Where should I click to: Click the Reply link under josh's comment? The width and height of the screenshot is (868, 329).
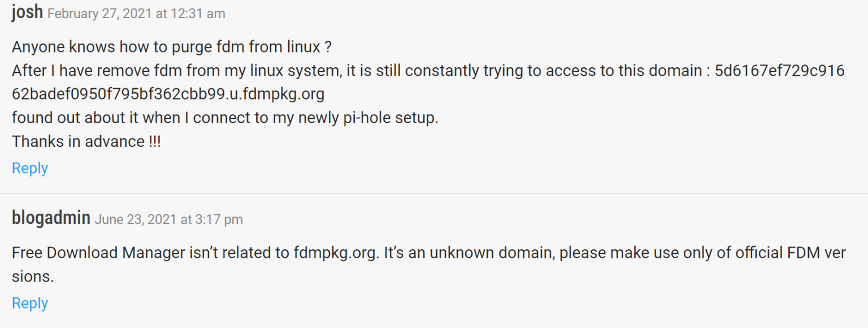coord(29,167)
